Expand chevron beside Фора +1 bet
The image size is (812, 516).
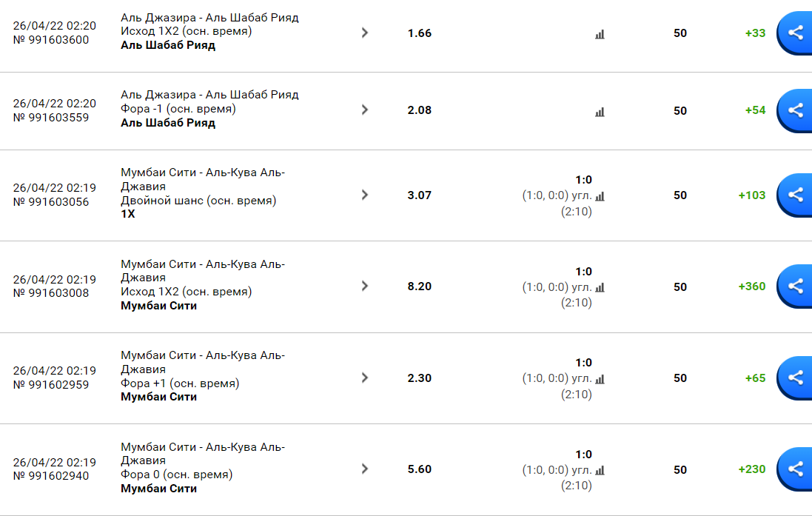(365, 378)
